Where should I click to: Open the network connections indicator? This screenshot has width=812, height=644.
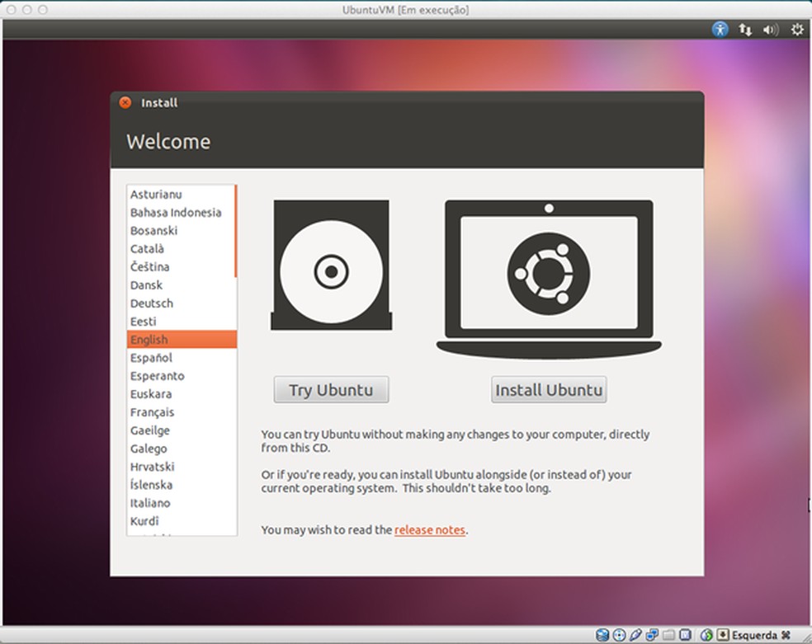745,30
